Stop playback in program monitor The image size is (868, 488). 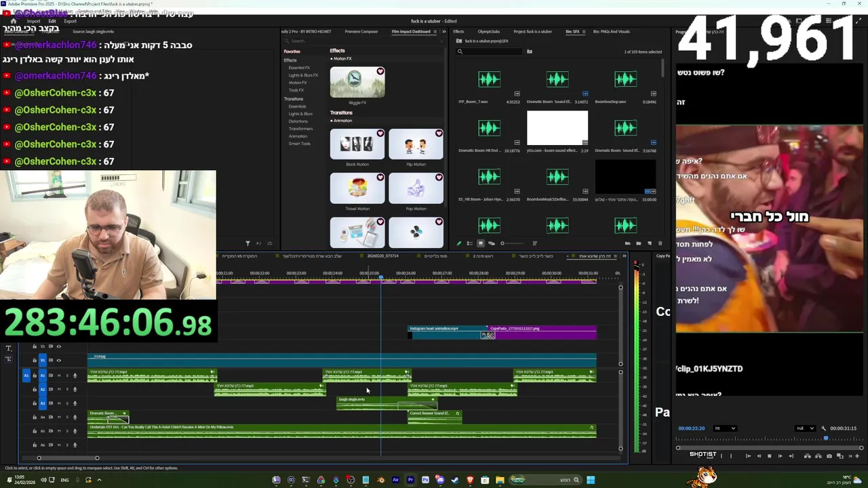769,456
